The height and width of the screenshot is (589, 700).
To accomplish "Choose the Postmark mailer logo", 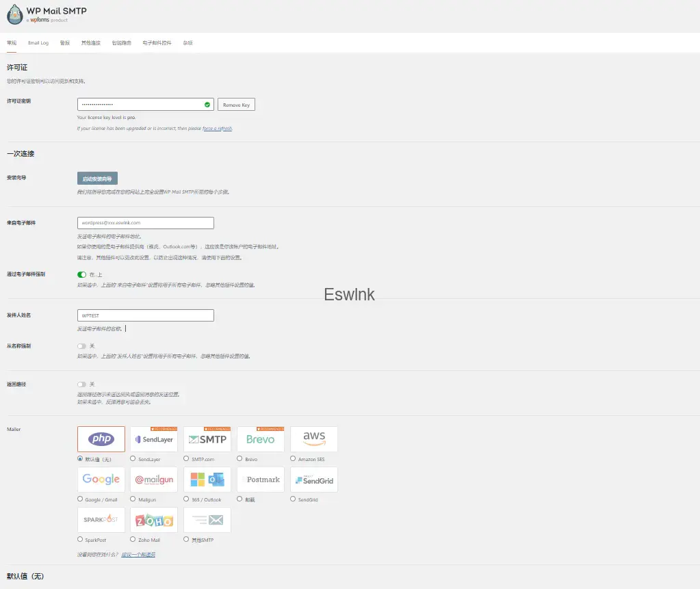I will (x=260, y=480).
